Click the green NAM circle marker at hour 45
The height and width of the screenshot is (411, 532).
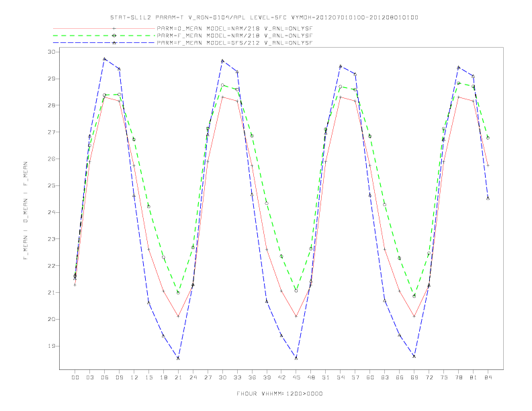(x=296, y=291)
